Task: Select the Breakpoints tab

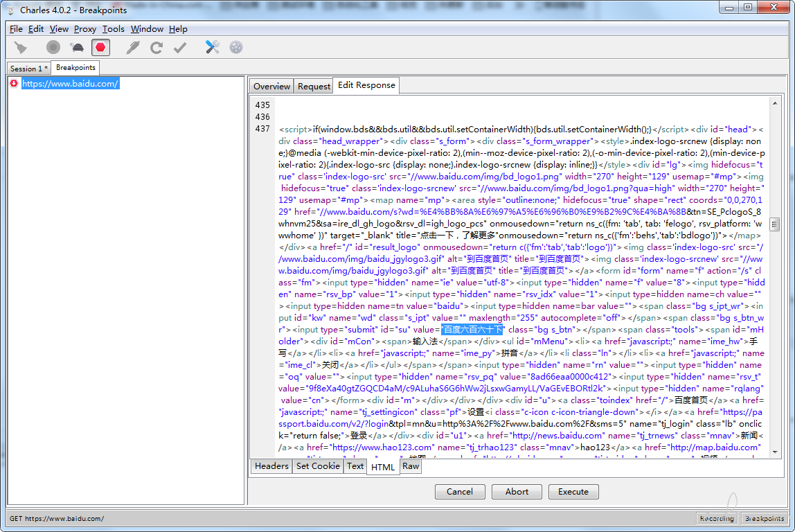Action: coord(75,67)
